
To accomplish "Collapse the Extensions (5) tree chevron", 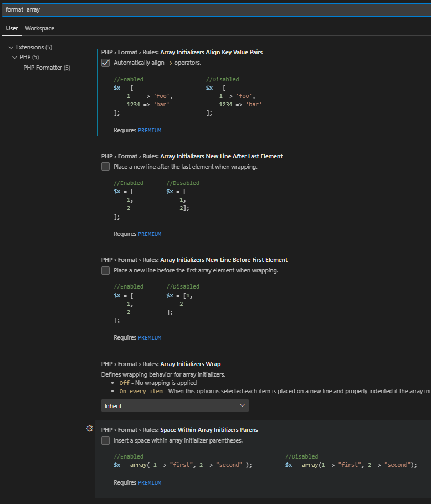I will [x=10, y=47].
